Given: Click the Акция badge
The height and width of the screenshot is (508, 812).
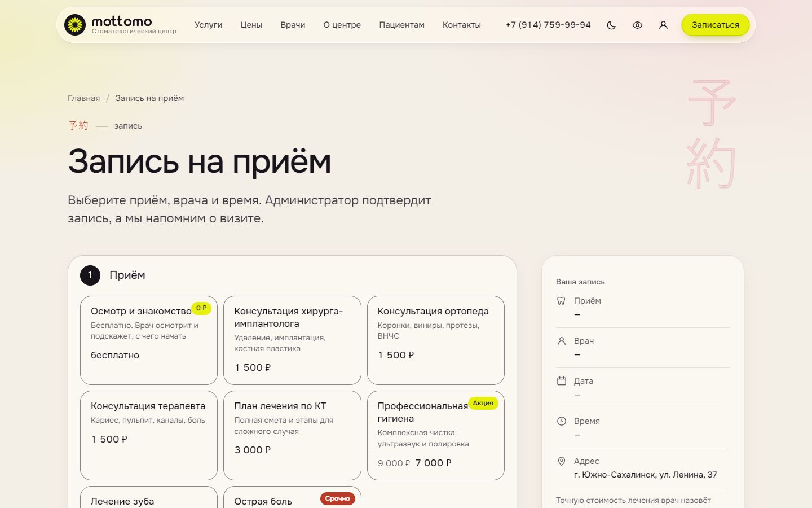Looking at the screenshot, I should tap(483, 403).
